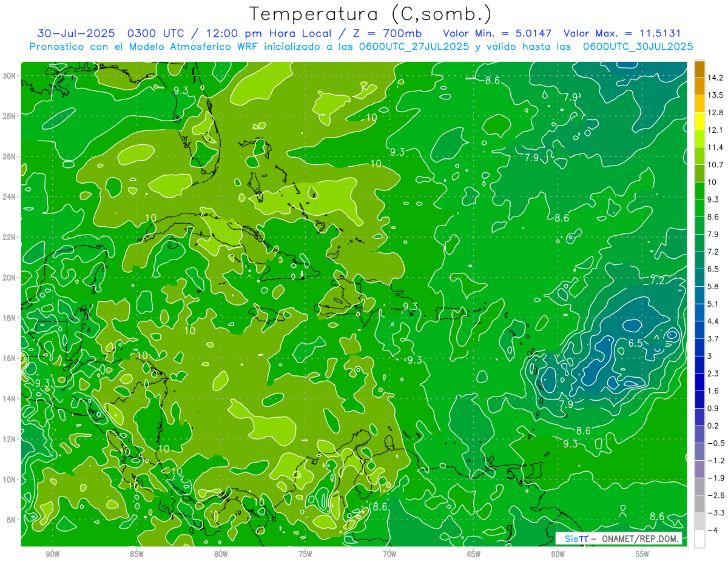The image size is (728, 562).
Task: Click the 55W longitude axis label
Action: click(642, 554)
